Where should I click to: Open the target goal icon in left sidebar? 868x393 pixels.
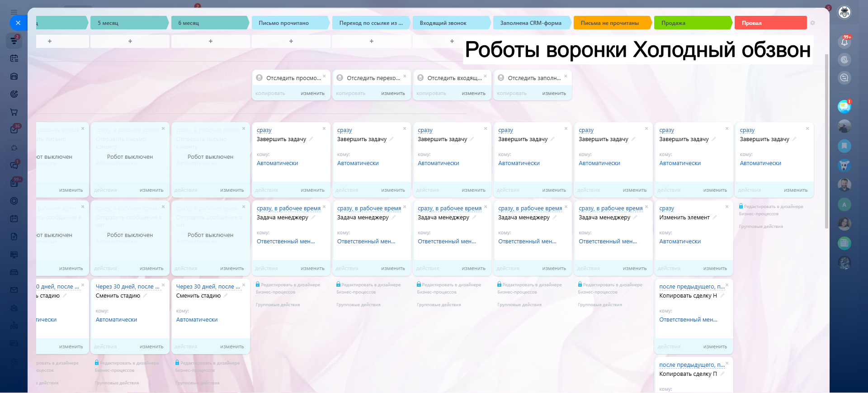point(14,94)
